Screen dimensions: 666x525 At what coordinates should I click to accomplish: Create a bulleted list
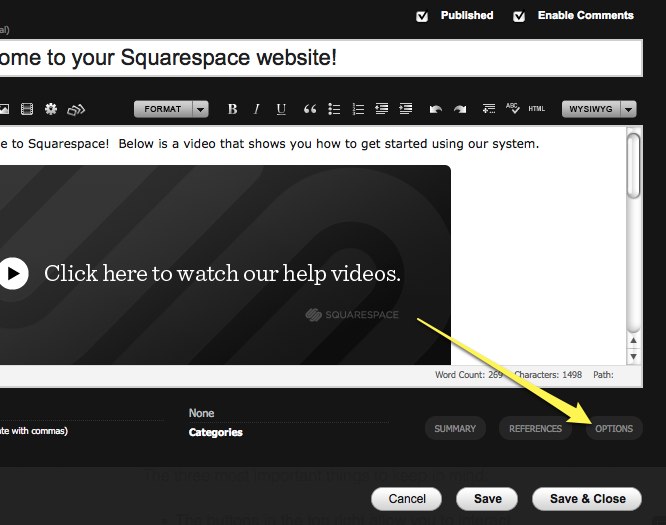(335, 109)
